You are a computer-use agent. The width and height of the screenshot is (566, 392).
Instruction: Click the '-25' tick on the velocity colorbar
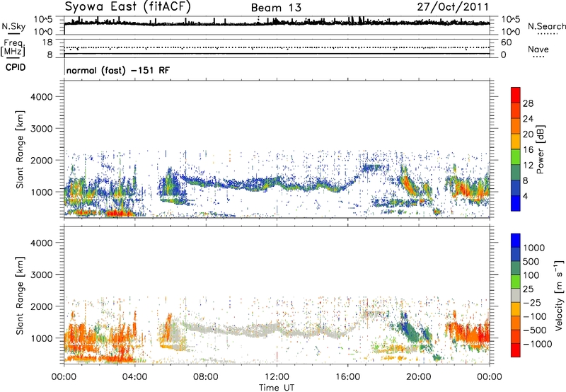coord(533,302)
